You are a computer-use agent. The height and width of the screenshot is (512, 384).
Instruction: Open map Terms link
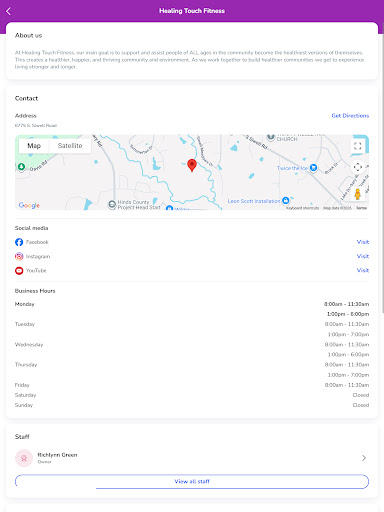tap(362, 208)
